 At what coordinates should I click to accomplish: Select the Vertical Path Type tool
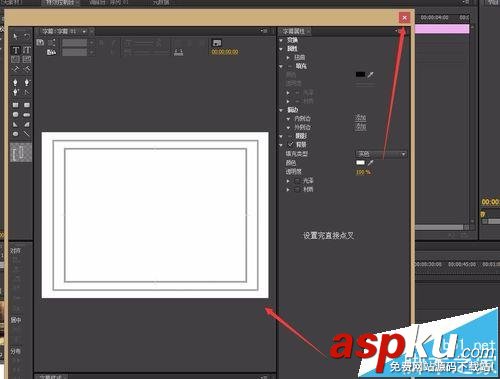click(x=27, y=69)
